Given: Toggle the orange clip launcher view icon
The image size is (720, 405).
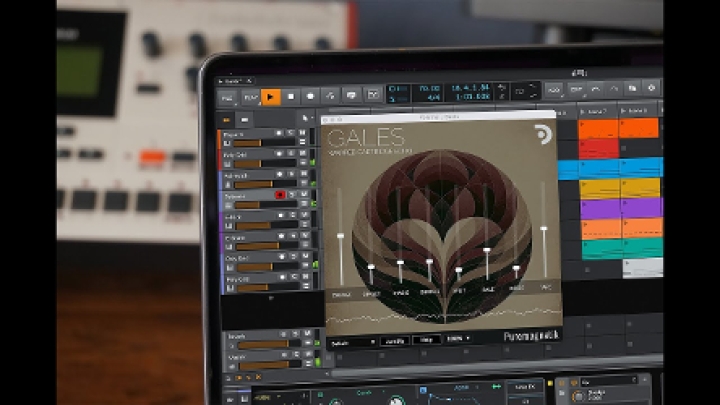Looking at the screenshot, I should [226, 120].
